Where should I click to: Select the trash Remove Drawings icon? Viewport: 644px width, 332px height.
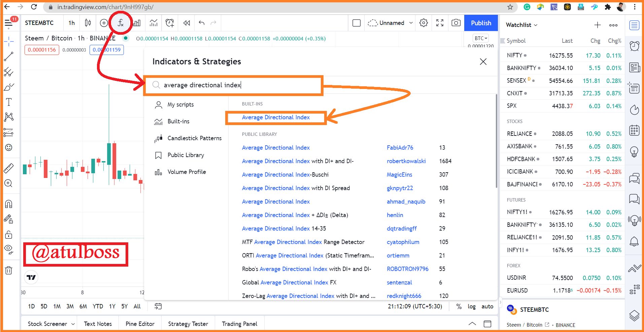point(9,270)
